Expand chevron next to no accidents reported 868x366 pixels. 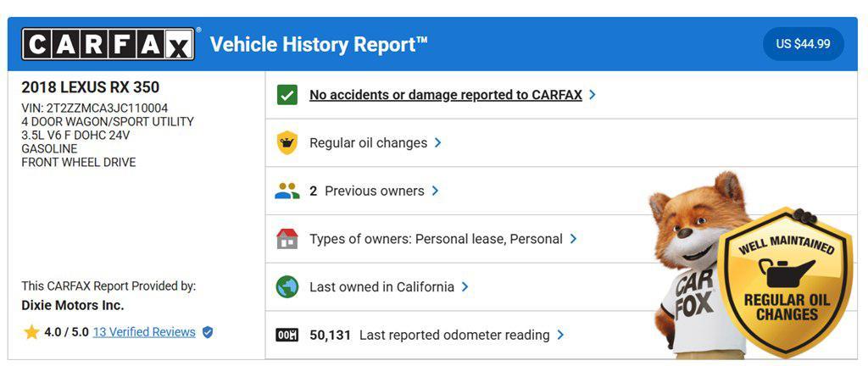coord(593,95)
